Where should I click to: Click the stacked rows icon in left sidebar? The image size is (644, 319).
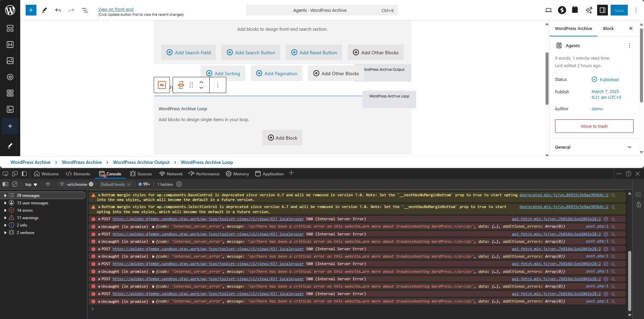(x=10, y=93)
